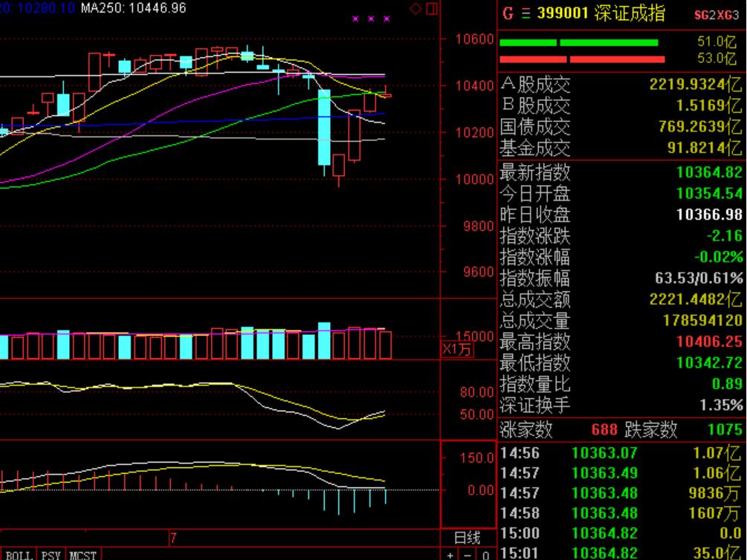Click the 指数振幅 value 63.53/0.61%
The height and width of the screenshot is (560, 747).
(699, 278)
